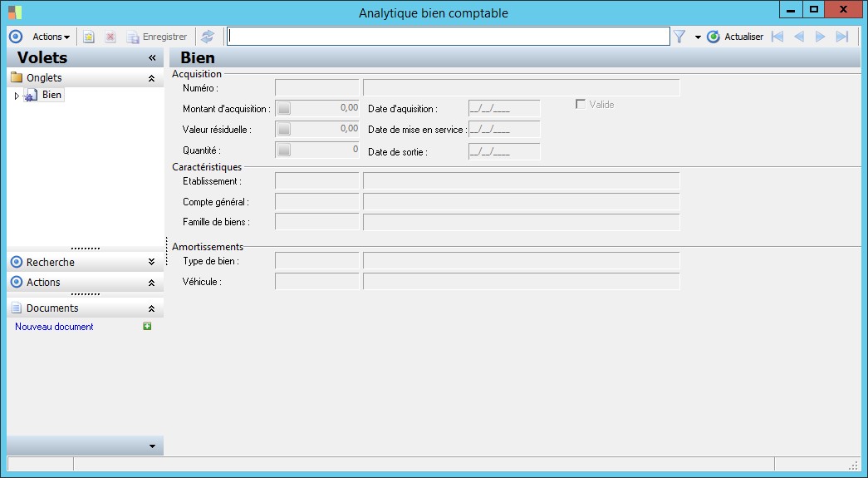Click the Date d'aquisition field
The height and width of the screenshot is (478, 868).
pyautogui.click(x=504, y=109)
